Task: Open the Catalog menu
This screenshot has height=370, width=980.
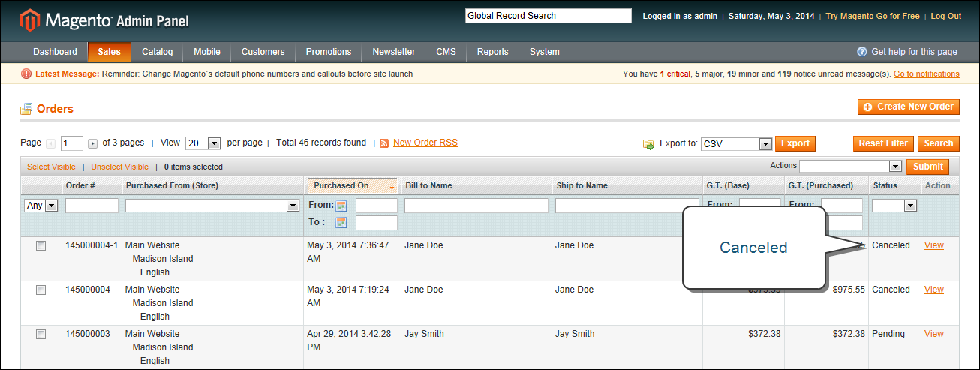Action: point(158,52)
